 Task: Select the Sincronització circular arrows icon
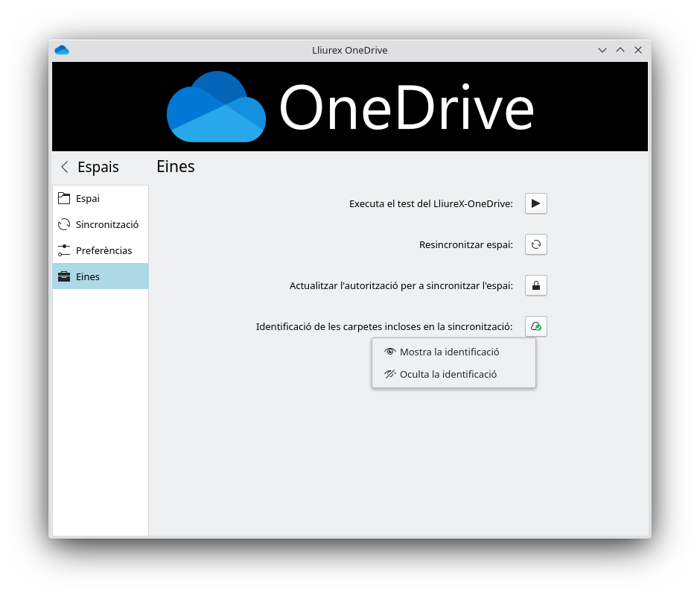[x=64, y=224]
